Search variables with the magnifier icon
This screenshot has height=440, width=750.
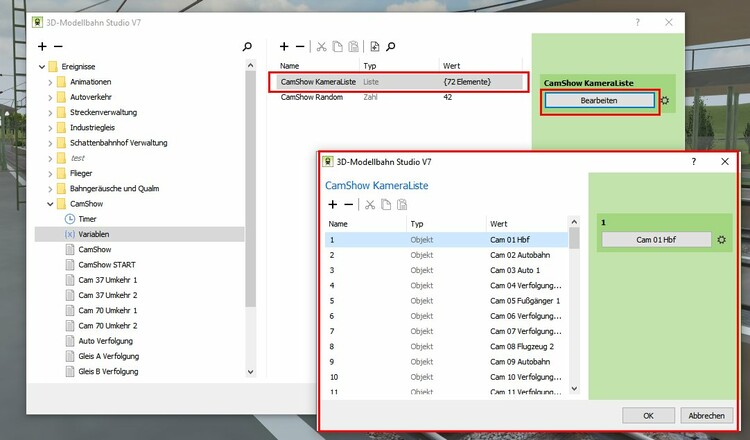point(391,46)
